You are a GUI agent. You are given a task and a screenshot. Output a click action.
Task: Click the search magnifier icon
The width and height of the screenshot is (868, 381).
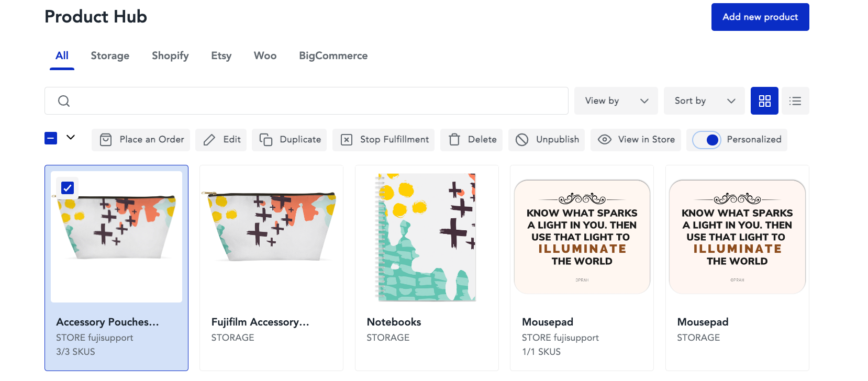pyautogui.click(x=64, y=101)
